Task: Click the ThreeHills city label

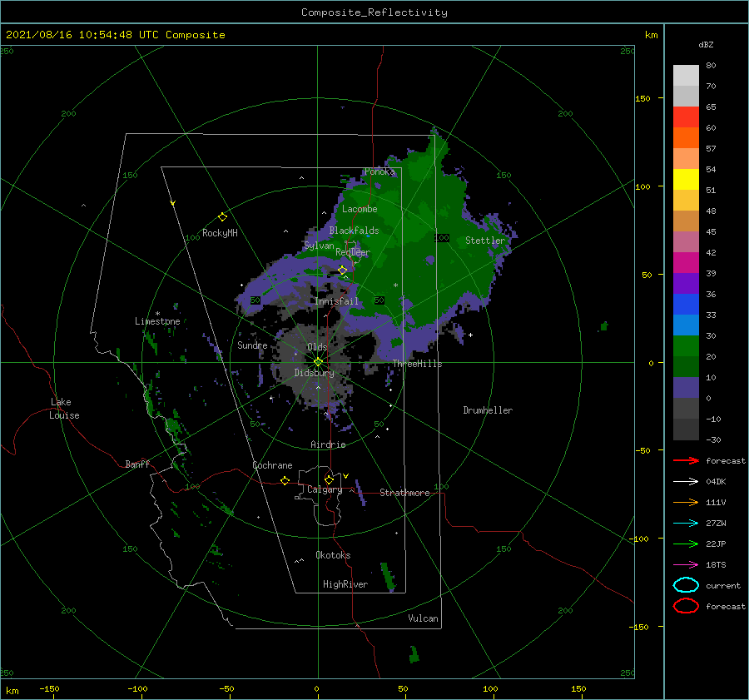Action: pos(418,364)
